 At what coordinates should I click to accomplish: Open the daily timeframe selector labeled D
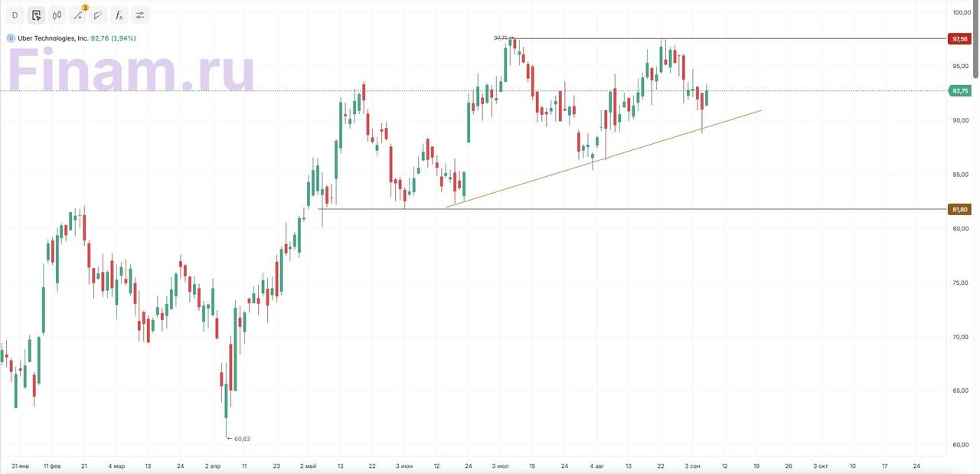[15, 15]
